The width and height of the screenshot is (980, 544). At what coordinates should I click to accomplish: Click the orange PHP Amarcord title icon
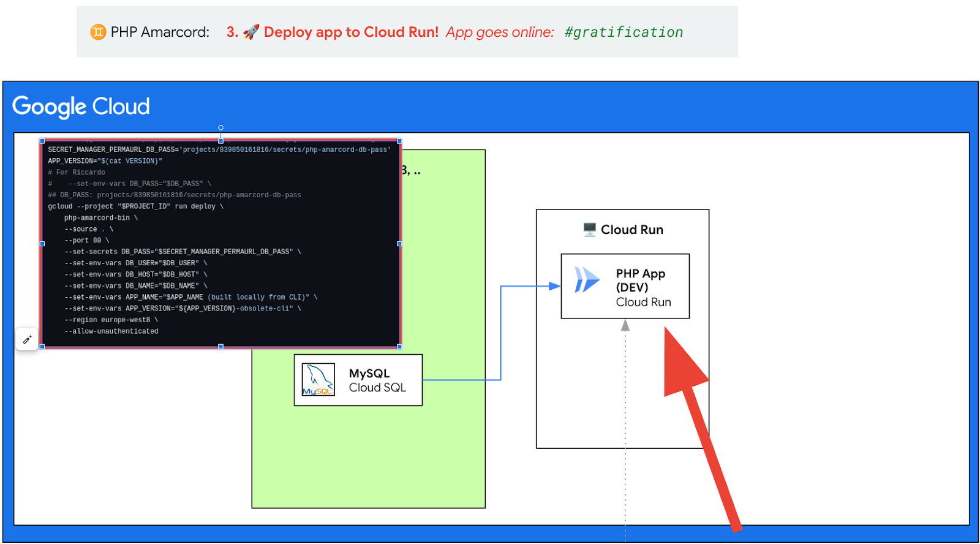point(98,32)
